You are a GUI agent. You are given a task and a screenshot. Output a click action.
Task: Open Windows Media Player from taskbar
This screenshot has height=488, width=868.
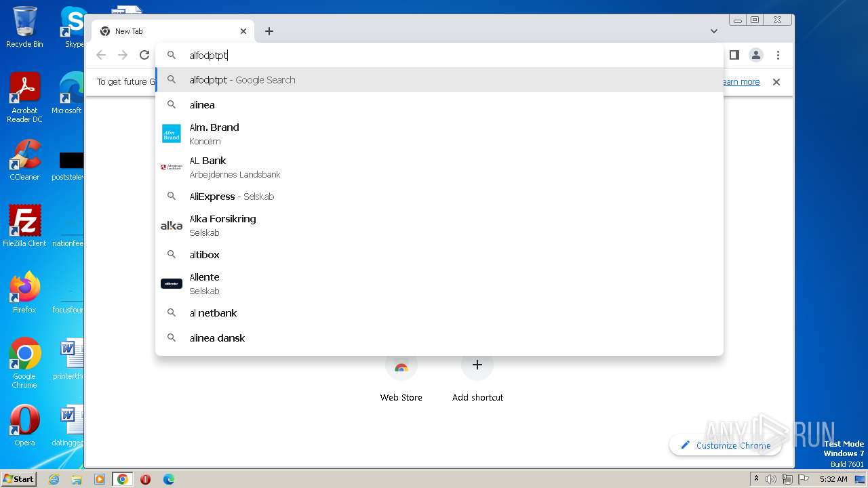pos(100,479)
